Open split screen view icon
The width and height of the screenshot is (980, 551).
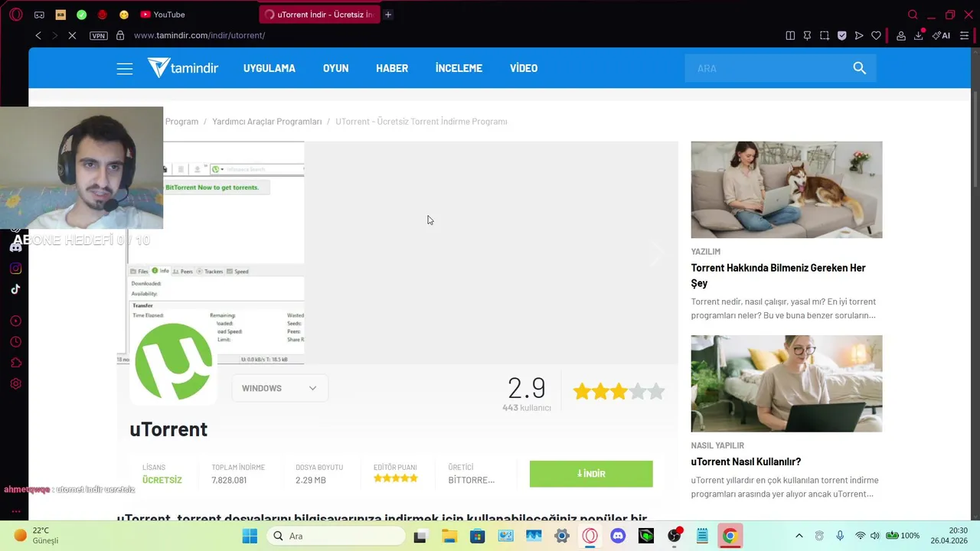790,35
